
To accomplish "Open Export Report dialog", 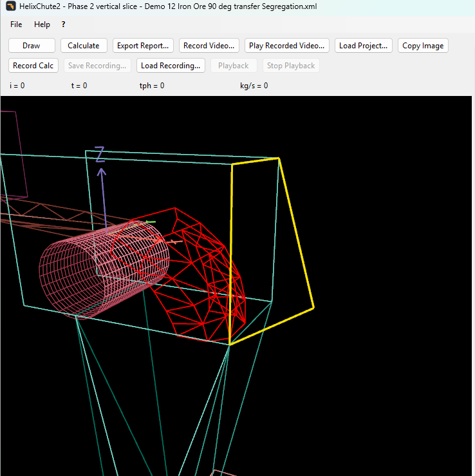I will coord(143,46).
